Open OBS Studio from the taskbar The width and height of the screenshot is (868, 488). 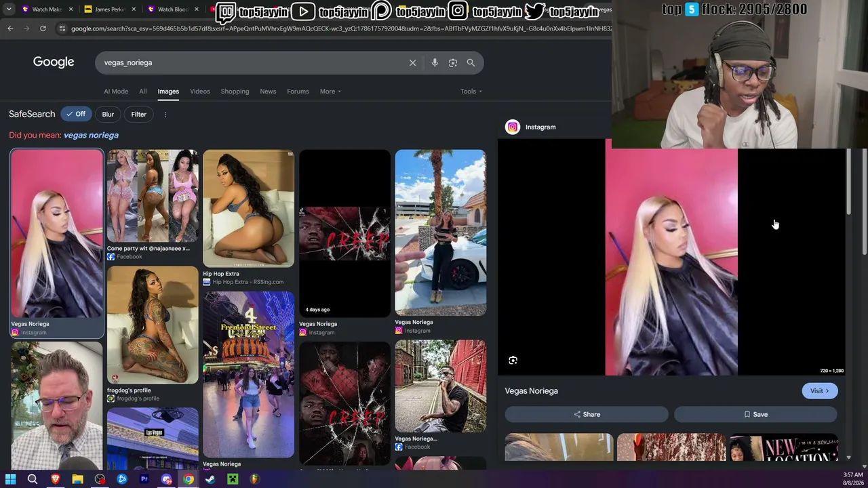(100, 479)
